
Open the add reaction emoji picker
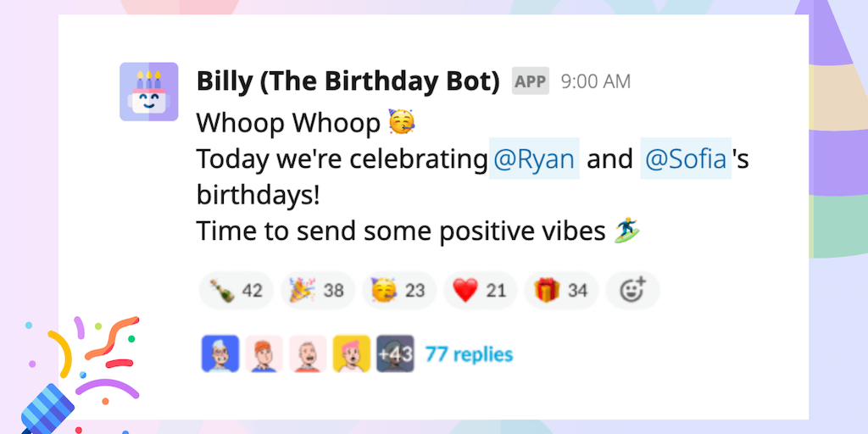pyautogui.click(x=633, y=291)
